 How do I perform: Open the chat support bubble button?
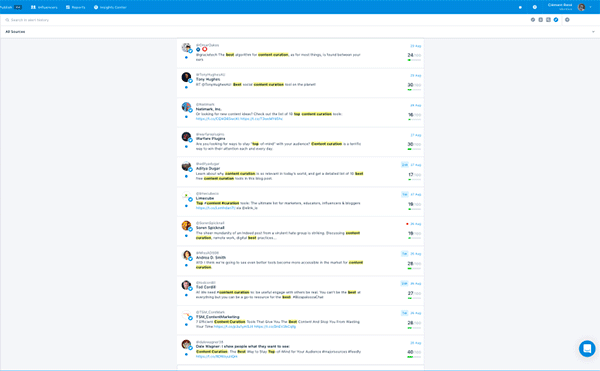(x=587, y=348)
